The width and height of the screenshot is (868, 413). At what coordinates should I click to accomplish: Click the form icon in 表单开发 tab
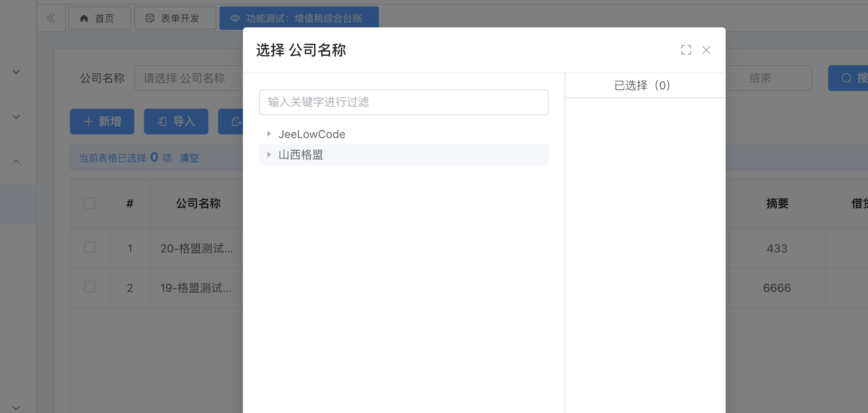coord(150,19)
